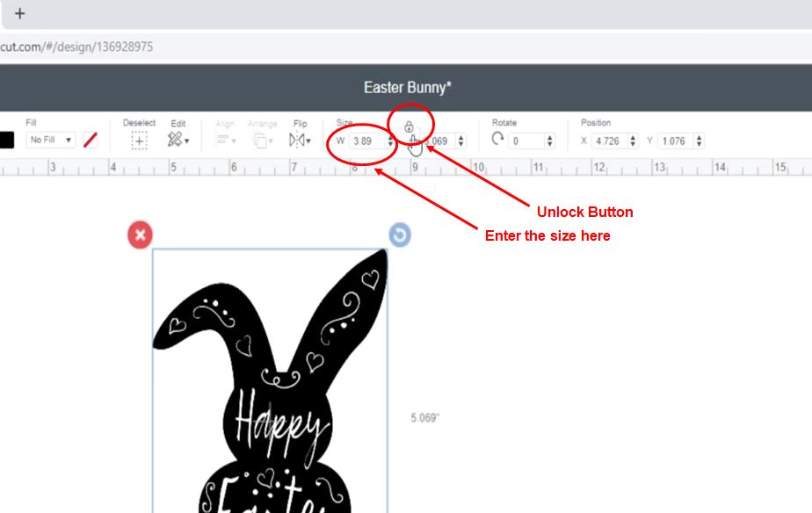Select the Easter bunny image on canvas
The width and height of the screenshot is (812, 513).
pos(270,380)
